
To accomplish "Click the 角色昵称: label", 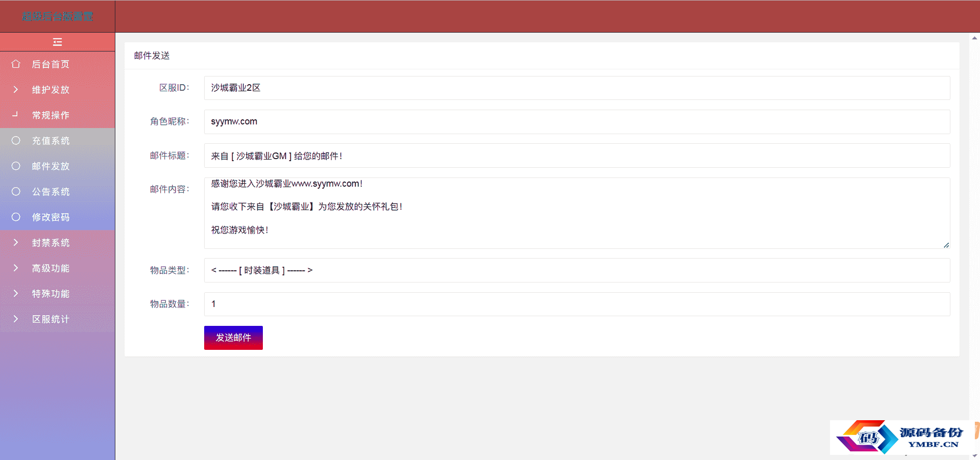I will pos(169,121).
